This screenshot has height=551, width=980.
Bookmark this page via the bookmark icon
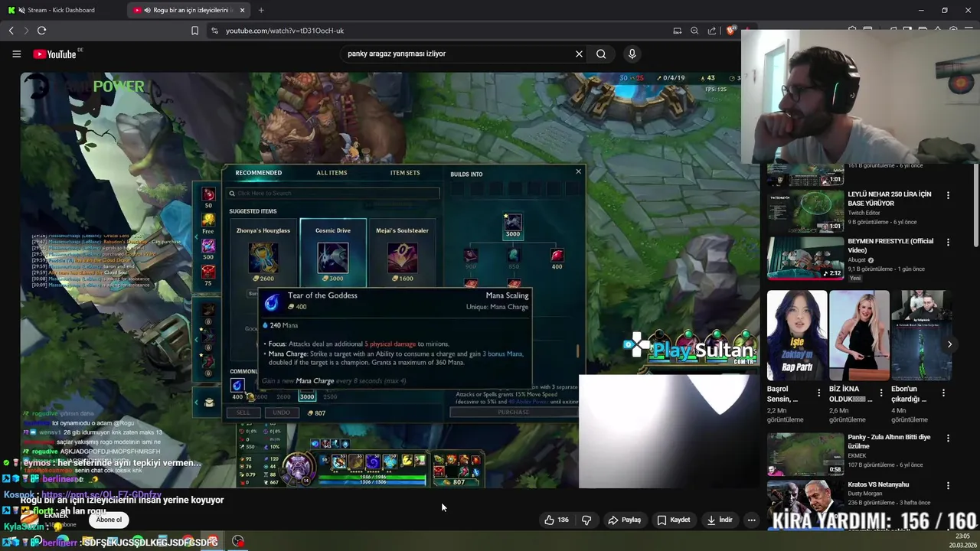[194, 31]
